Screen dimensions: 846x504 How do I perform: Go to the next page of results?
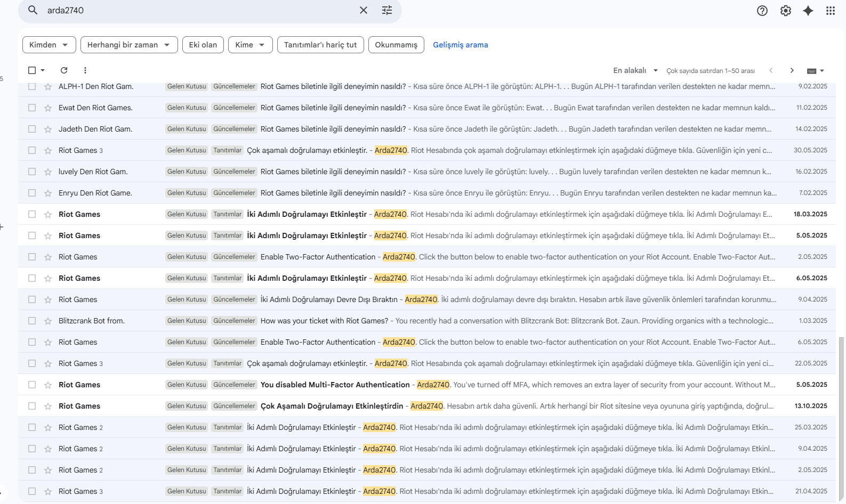tap(792, 70)
